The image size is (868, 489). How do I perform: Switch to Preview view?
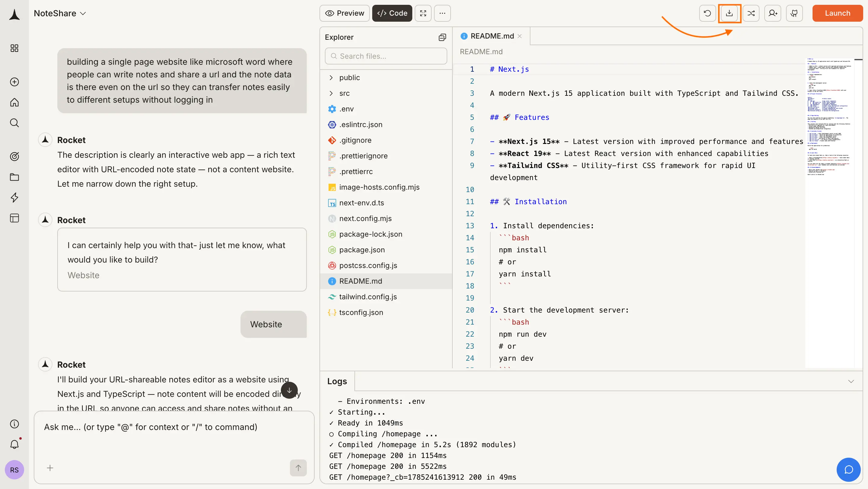coord(345,13)
